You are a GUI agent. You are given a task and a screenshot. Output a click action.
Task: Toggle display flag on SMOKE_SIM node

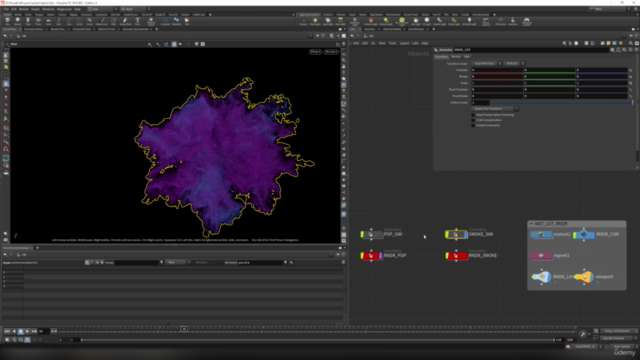tap(466, 234)
